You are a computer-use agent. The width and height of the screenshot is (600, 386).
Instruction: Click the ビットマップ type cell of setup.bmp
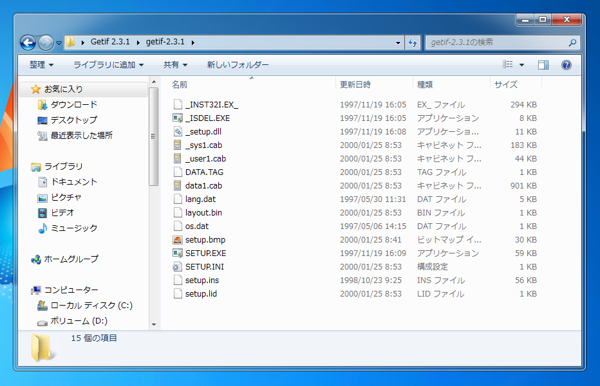[449, 240]
